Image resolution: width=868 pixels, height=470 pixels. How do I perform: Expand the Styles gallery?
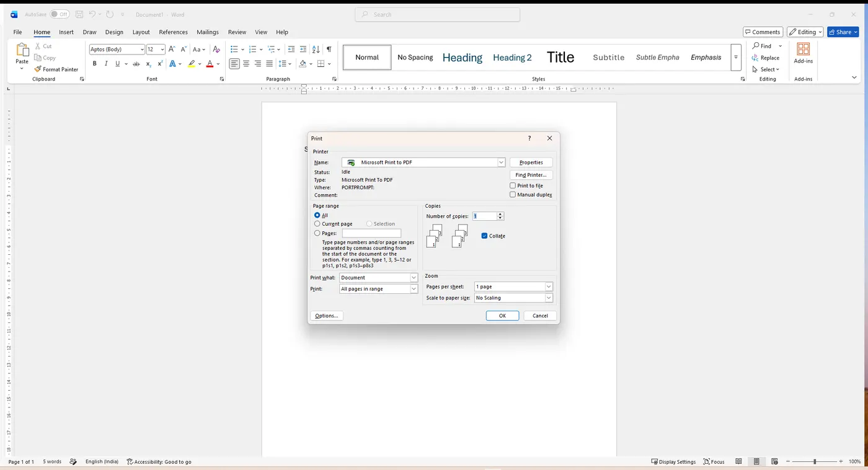[x=736, y=57]
